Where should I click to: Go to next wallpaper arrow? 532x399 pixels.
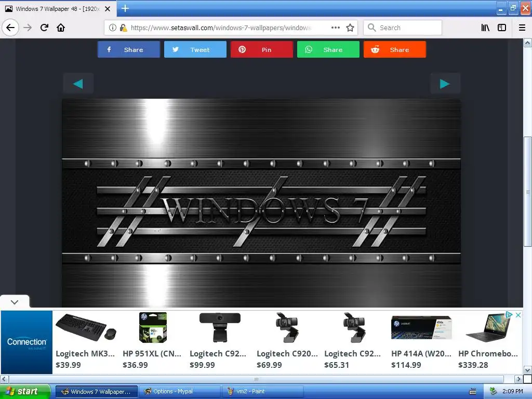coord(445,84)
